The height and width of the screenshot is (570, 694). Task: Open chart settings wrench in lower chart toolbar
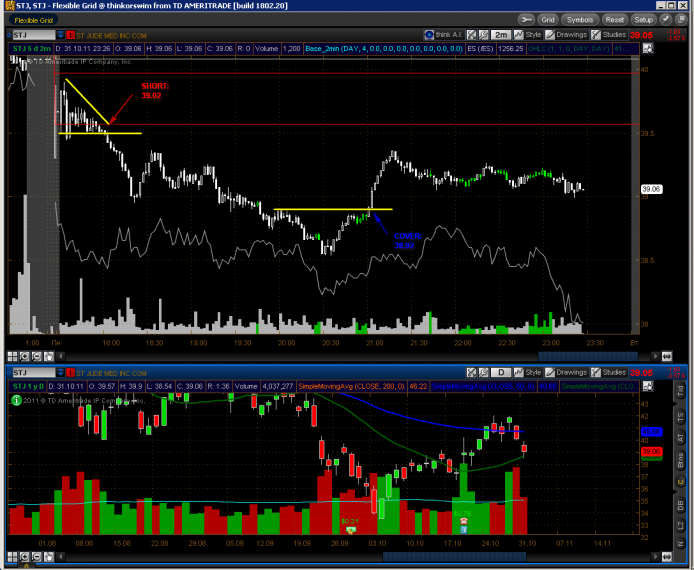[483, 373]
